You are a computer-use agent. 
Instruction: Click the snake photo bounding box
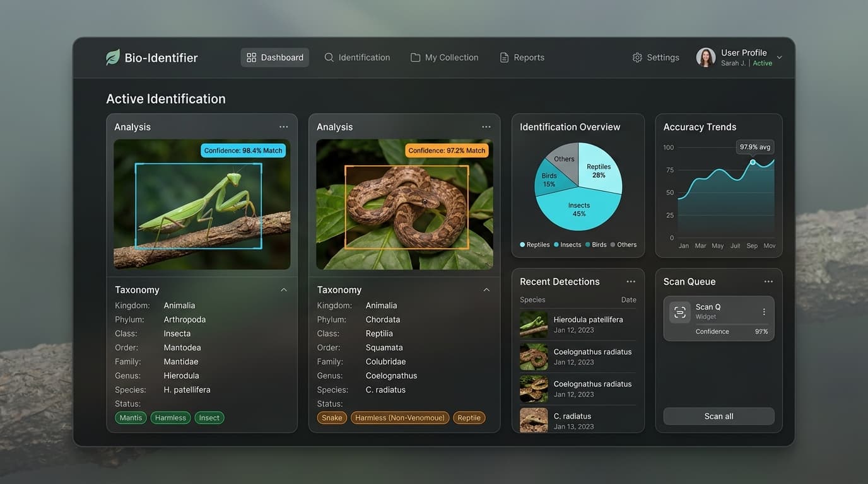tap(407, 207)
